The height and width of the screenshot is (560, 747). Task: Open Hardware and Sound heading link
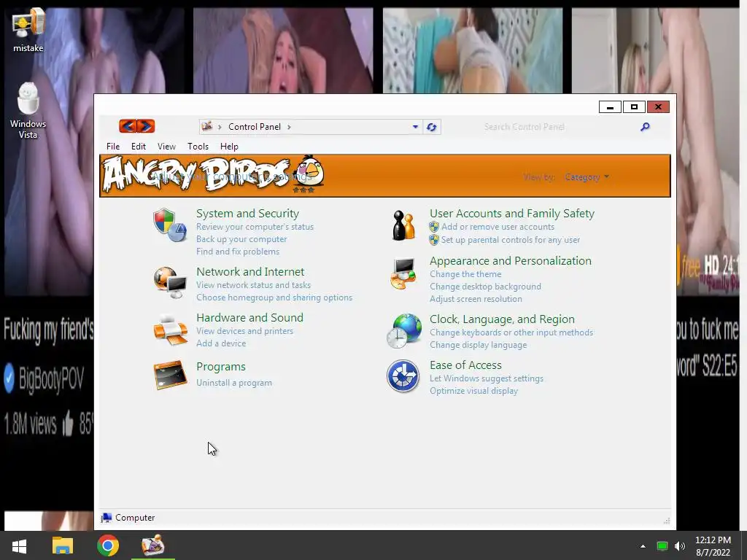click(249, 318)
